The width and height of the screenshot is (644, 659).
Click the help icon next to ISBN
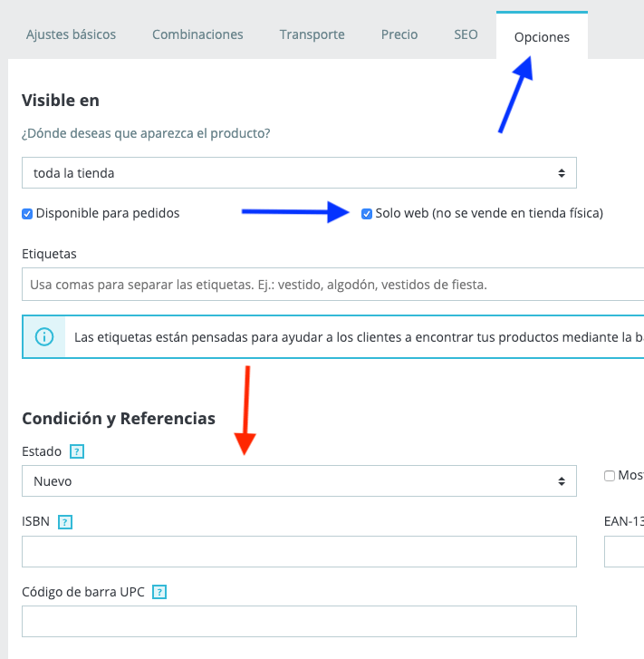pos(65,522)
